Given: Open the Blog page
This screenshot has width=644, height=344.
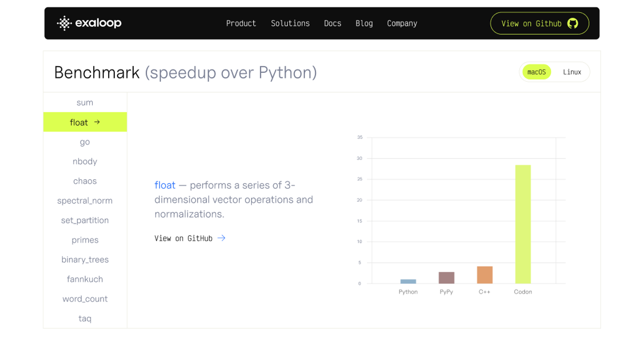Looking at the screenshot, I should tap(364, 23).
